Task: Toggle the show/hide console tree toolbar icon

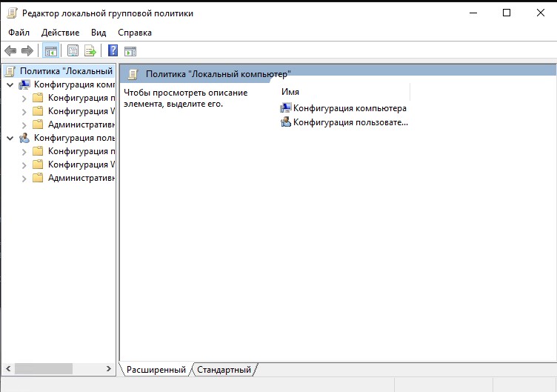Action: [50, 50]
